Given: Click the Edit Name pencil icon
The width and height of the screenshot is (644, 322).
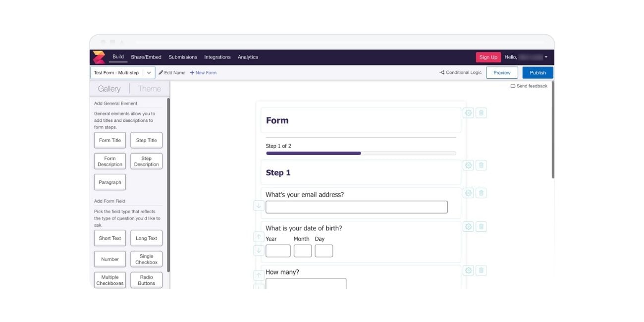Looking at the screenshot, I should point(161,73).
